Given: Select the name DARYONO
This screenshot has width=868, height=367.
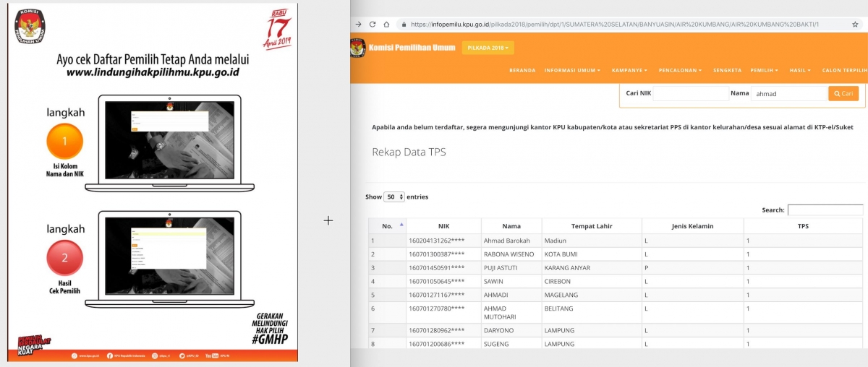Looking at the screenshot, I should click(x=499, y=331).
